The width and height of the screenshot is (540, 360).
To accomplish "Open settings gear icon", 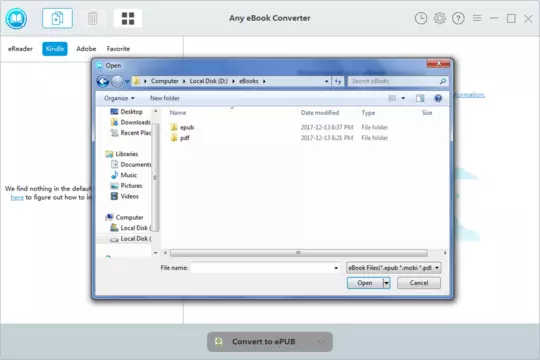I will coord(439,18).
